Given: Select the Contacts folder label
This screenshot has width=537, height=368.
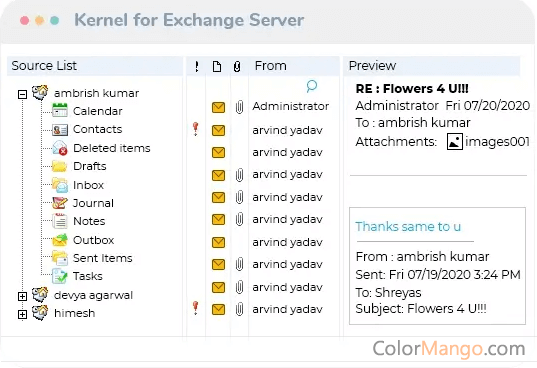Looking at the screenshot, I should pyautogui.click(x=98, y=129).
